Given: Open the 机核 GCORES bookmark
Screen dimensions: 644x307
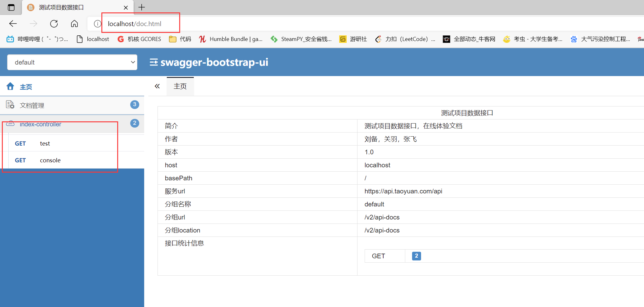Looking at the screenshot, I should point(139,39).
